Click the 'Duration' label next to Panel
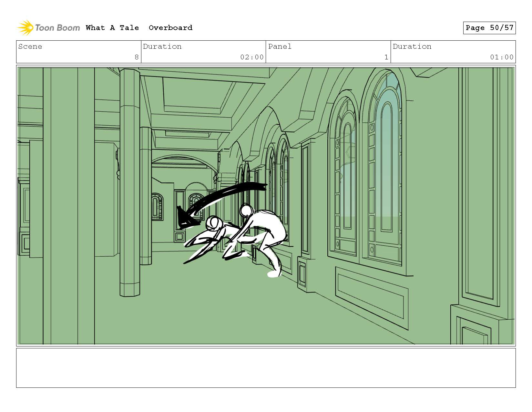Image resolution: width=532 pixels, height=412 pixels. click(x=412, y=46)
